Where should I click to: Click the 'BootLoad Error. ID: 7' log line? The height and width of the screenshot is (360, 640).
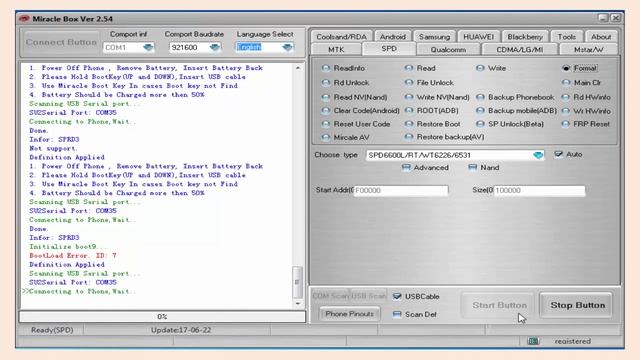(73, 256)
